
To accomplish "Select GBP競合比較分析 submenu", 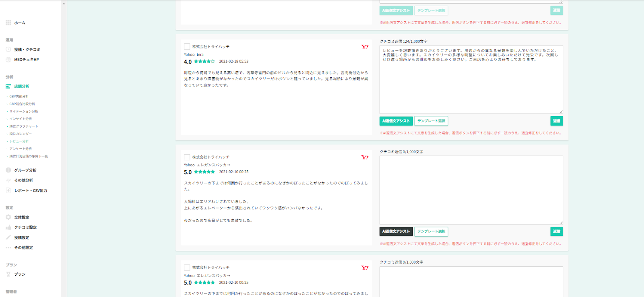I will tap(22, 104).
